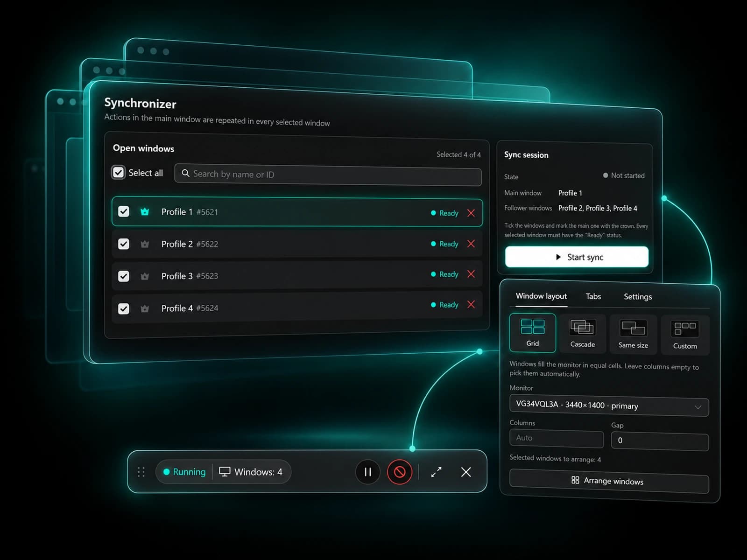This screenshot has width=747, height=560.
Task: Close the floating control bar
Action: pyautogui.click(x=466, y=472)
